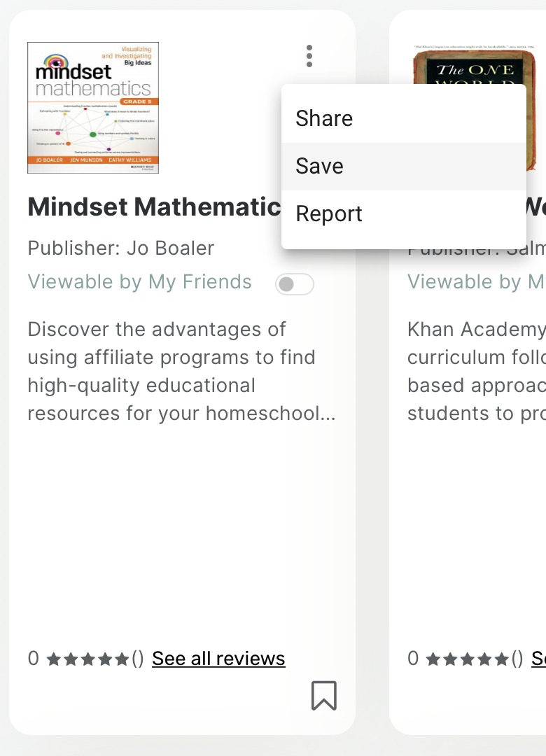546x756 pixels.
Task: Click the fifth rating star for Mindset Mathematics
Action: [122, 659]
